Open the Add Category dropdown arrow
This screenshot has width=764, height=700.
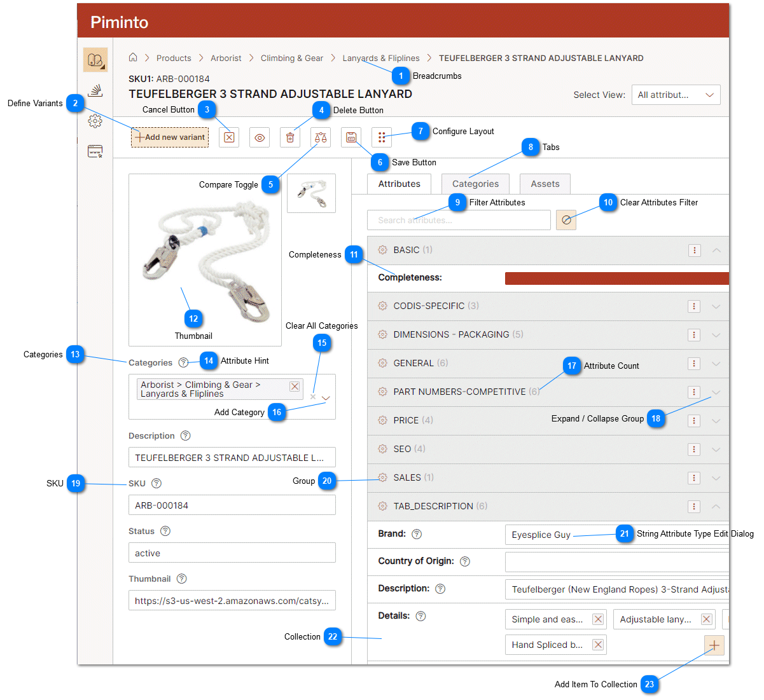pos(326,397)
